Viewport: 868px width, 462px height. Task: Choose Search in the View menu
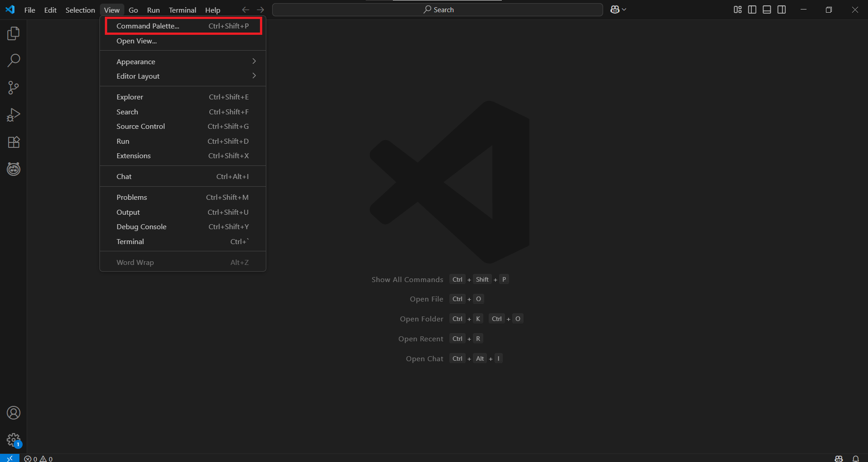pyautogui.click(x=183, y=112)
